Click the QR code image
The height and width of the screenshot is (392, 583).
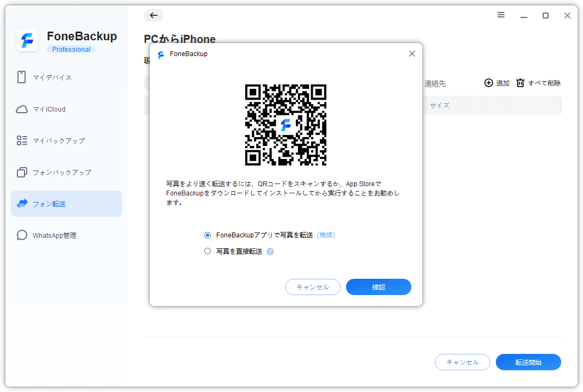286,125
